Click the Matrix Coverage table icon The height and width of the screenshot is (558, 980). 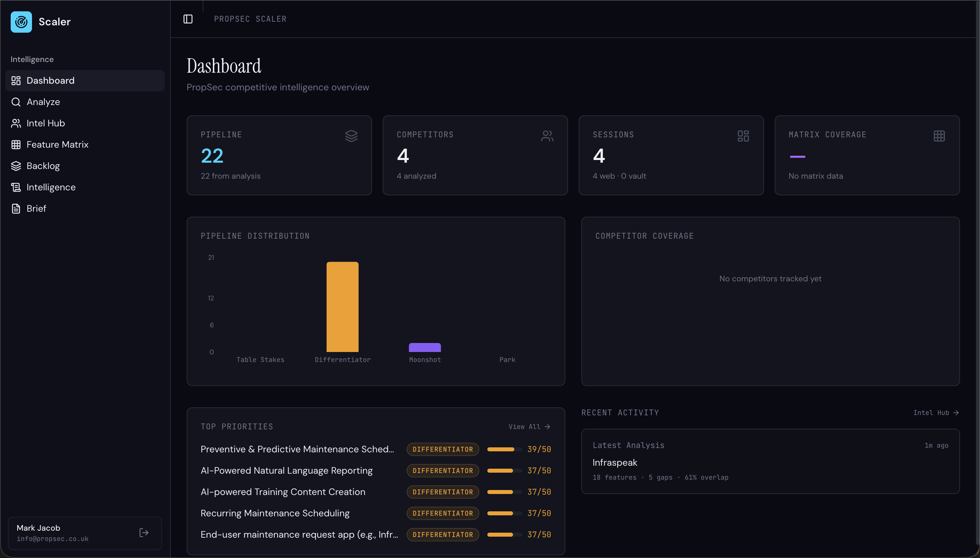(x=939, y=136)
